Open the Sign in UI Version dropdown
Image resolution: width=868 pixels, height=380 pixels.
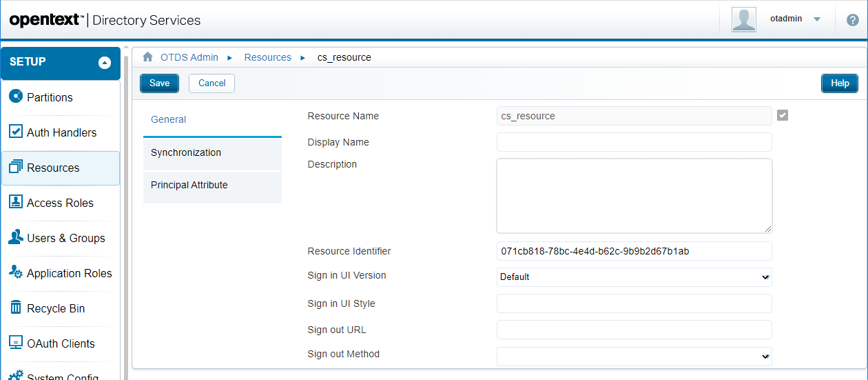tap(634, 277)
